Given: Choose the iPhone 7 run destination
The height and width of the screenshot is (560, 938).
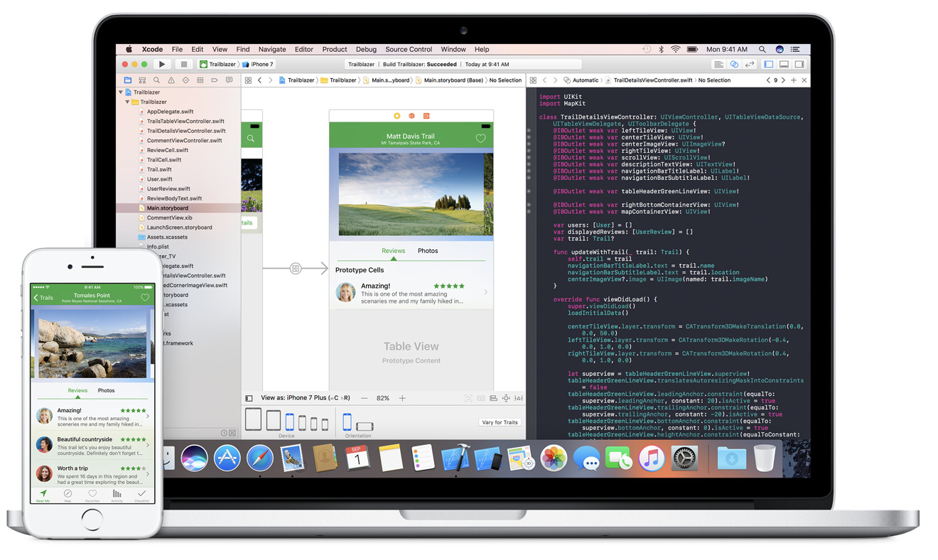Looking at the screenshot, I should 257,64.
